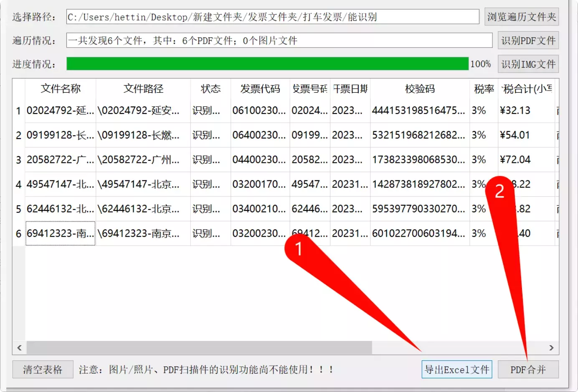Viewport: 578px width, 392px height.
Task: Click the green 100% progress bar
Action: pyautogui.click(x=267, y=64)
